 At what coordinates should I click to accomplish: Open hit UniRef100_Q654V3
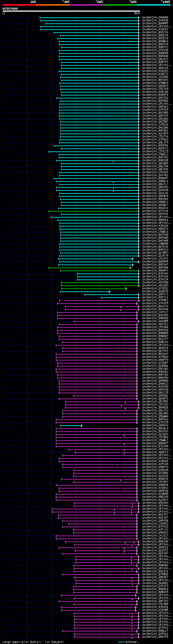coord(155,86)
